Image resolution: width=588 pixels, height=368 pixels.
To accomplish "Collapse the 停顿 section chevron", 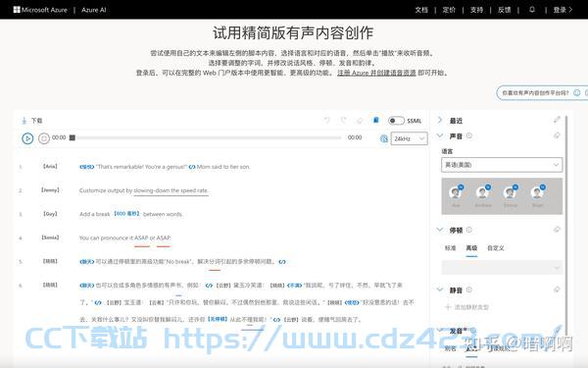I will [440, 230].
